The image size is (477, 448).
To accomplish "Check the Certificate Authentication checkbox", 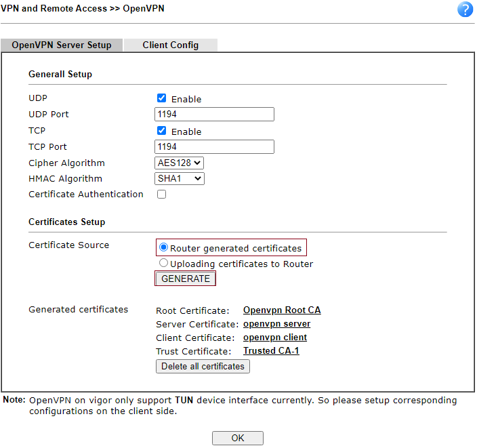I will (161, 195).
